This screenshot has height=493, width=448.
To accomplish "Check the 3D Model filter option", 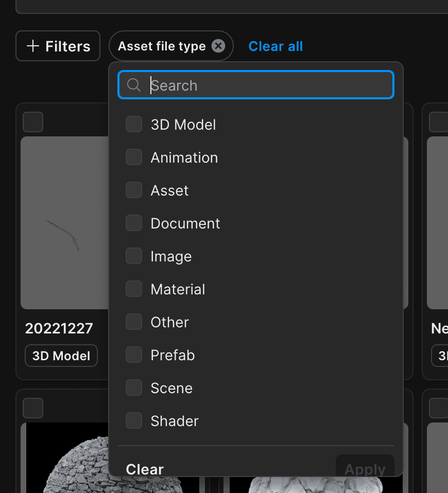I will point(133,124).
